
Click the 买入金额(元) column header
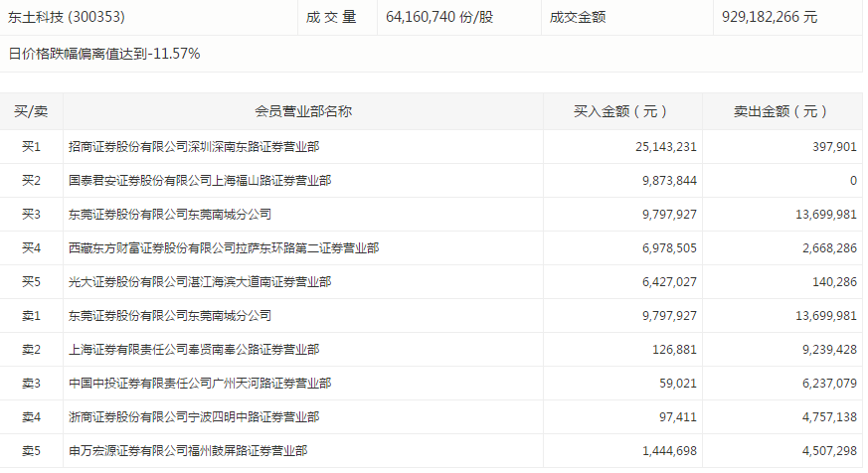tap(620, 111)
